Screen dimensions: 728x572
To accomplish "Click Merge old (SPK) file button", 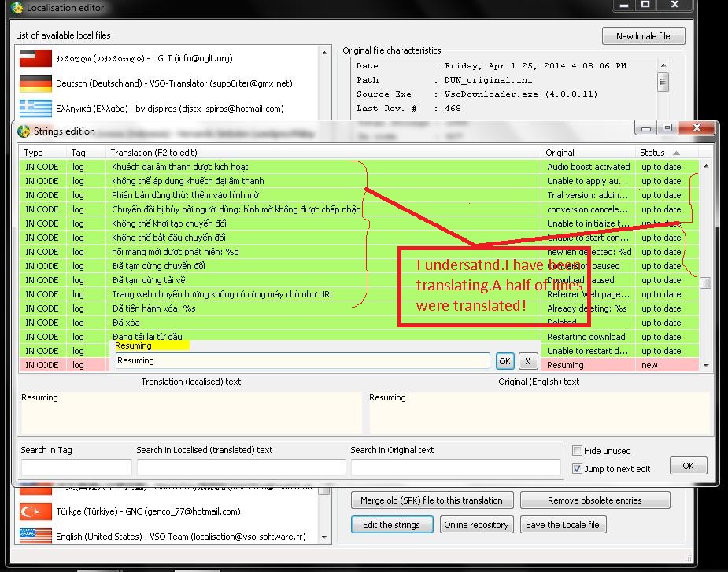I will tap(432, 500).
